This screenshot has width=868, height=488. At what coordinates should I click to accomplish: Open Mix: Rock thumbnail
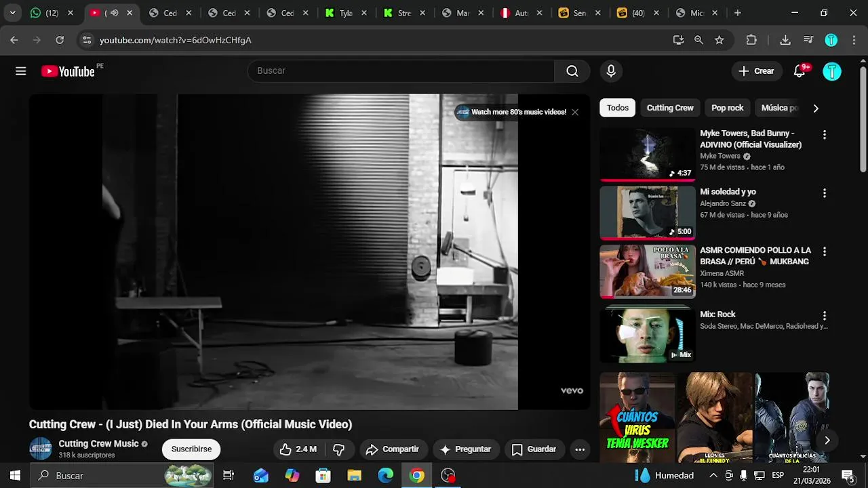[647, 335]
